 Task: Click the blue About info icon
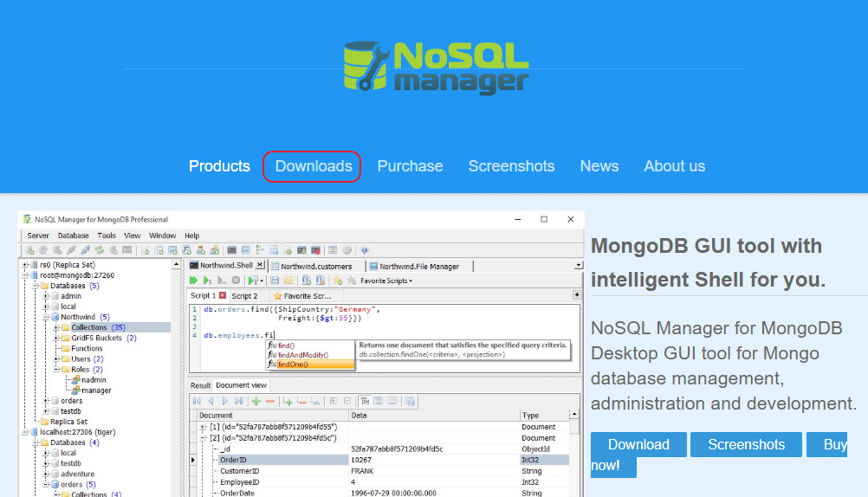click(364, 250)
